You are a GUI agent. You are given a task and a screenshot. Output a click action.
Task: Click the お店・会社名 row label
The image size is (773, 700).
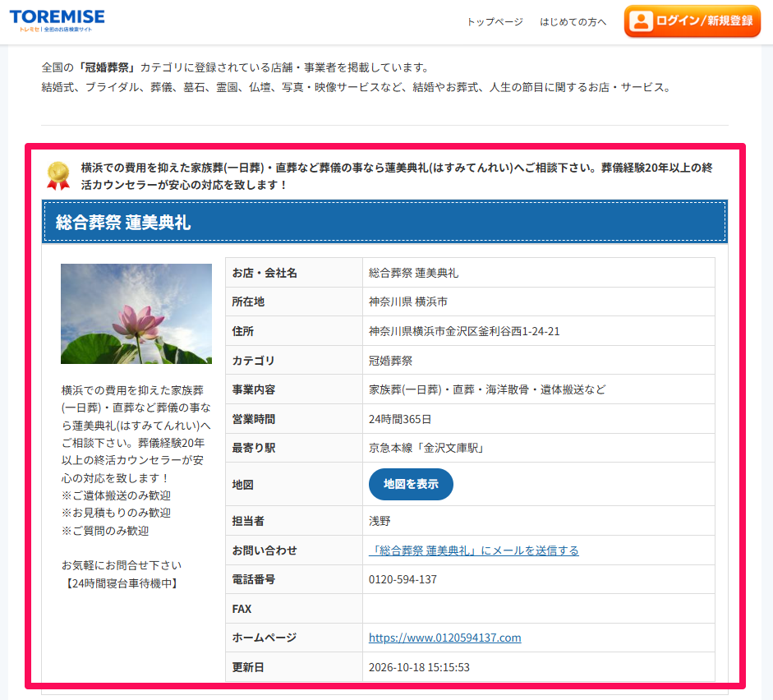(x=265, y=273)
